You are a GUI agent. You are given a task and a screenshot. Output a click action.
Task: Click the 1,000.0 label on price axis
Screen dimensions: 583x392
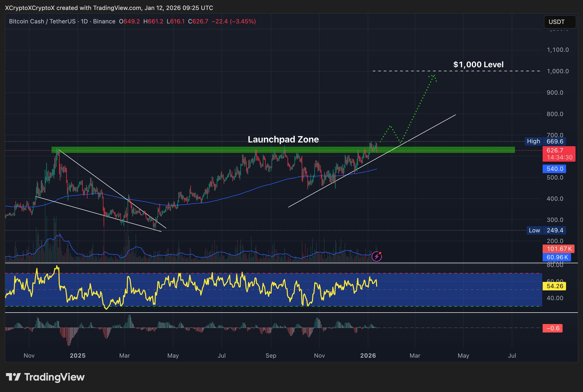coord(558,71)
